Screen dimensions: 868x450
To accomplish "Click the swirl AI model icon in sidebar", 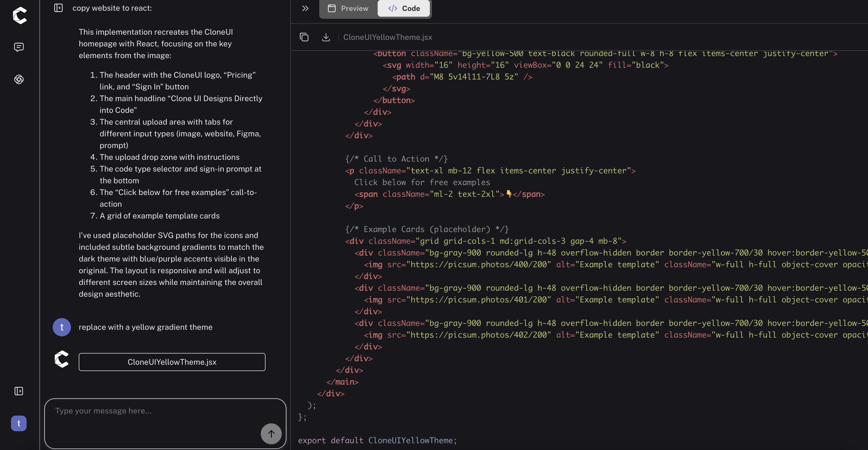I will click(19, 80).
